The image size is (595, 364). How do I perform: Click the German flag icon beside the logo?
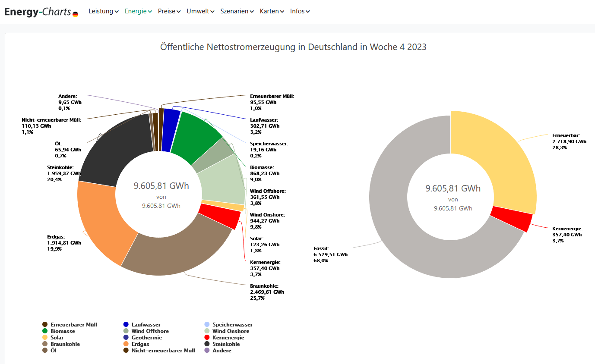tap(76, 14)
